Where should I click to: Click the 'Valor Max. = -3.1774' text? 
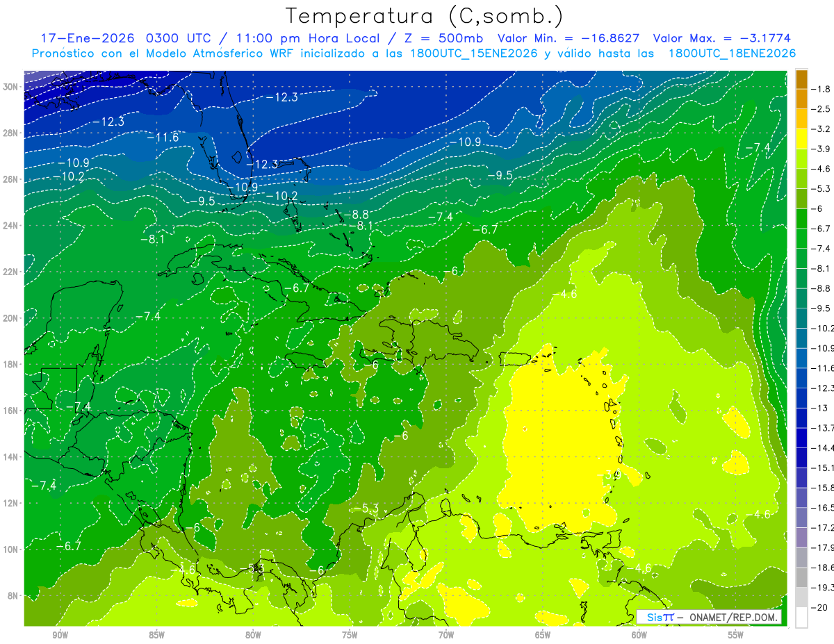[722, 38]
